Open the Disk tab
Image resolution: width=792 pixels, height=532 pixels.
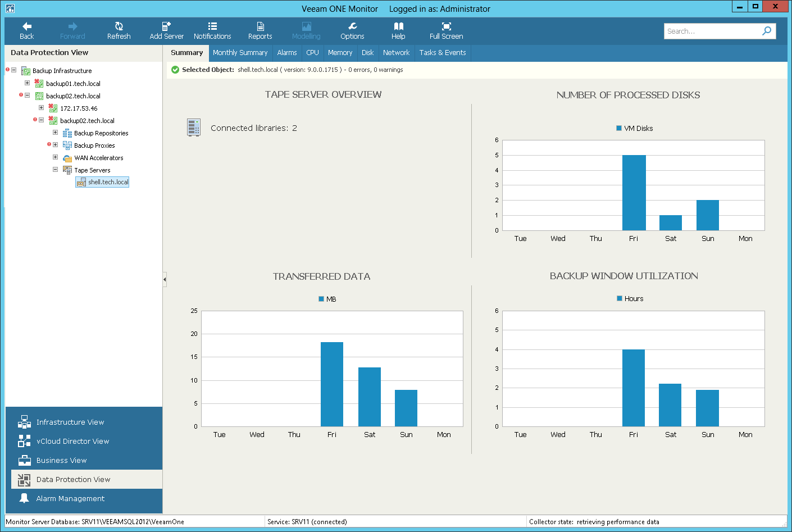click(x=367, y=53)
